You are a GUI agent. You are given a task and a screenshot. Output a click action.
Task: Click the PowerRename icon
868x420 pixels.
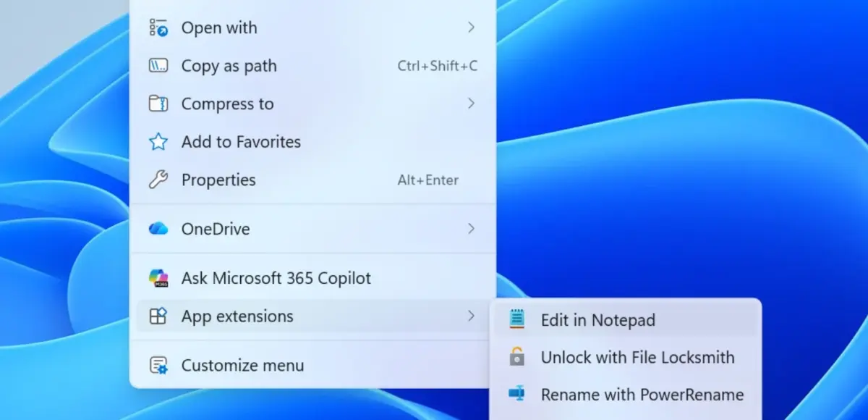[x=516, y=395]
